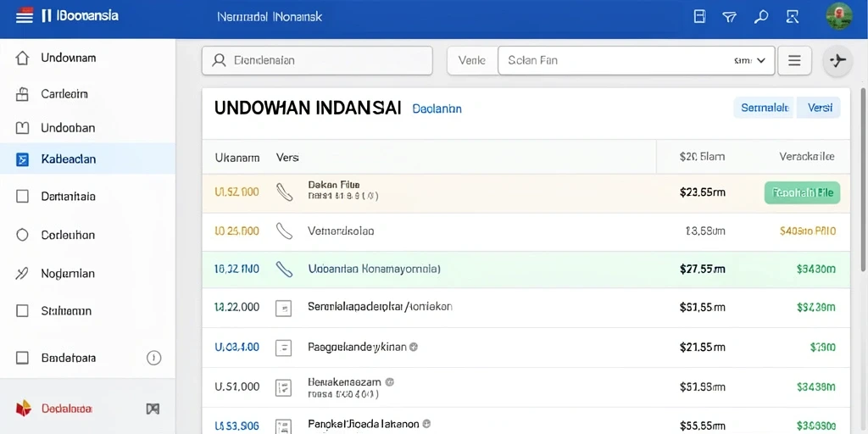Expand the Sclan Fan dropdown

click(x=636, y=60)
